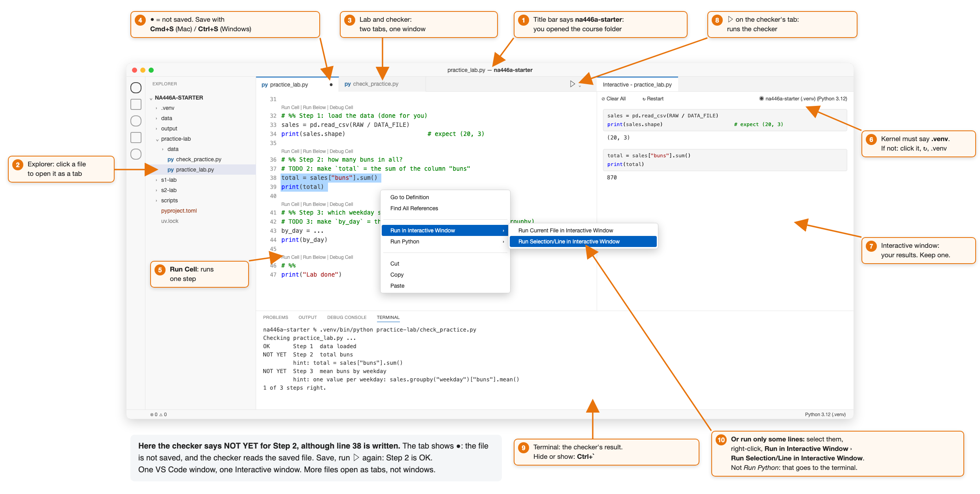Click the Restart kernel icon in Interactive window
Image resolution: width=980 pixels, height=494 pixels.
[644, 99]
